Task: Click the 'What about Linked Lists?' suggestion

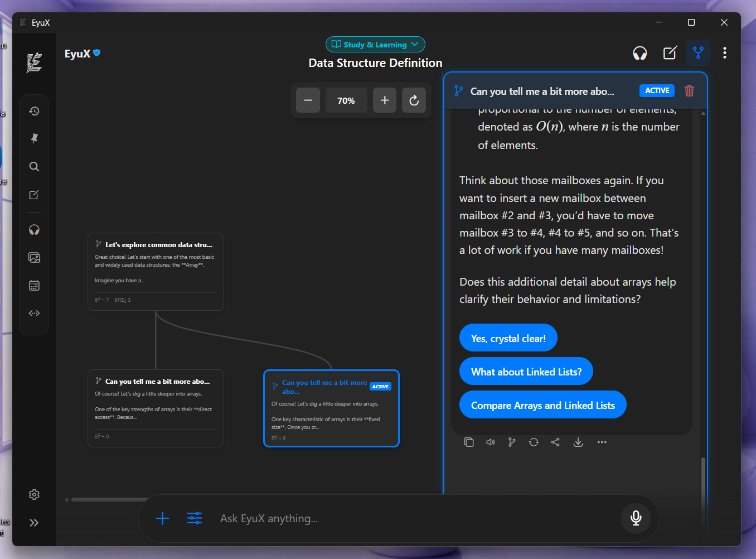Action: tap(526, 371)
